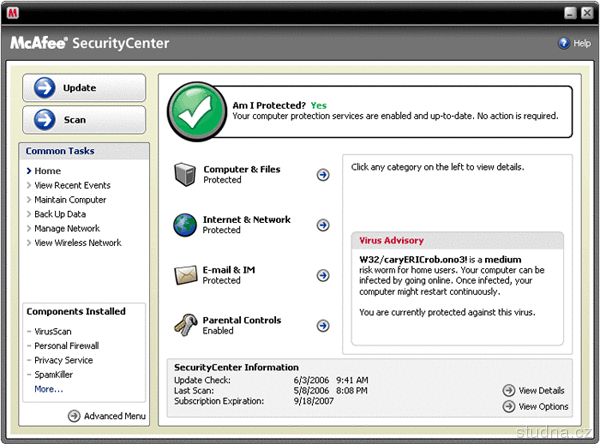Click the Computer & Files label
Viewport: 600px width, 444px height.
[242, 169]
